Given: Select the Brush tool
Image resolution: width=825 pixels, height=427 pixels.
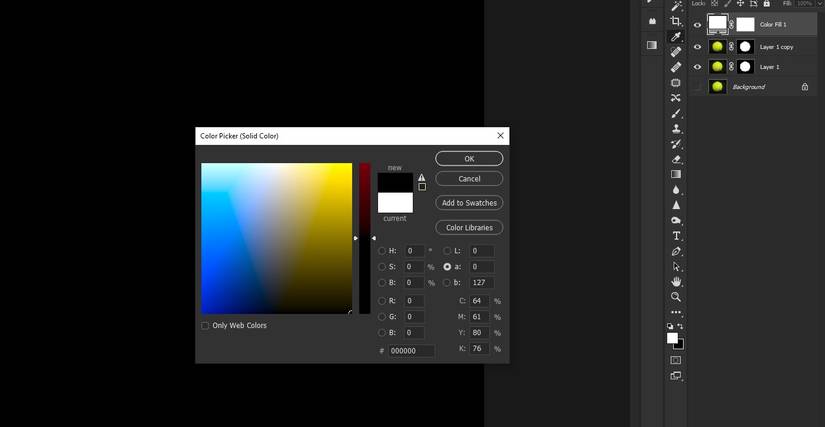Looking at the screenshot, I should [676, 114].
